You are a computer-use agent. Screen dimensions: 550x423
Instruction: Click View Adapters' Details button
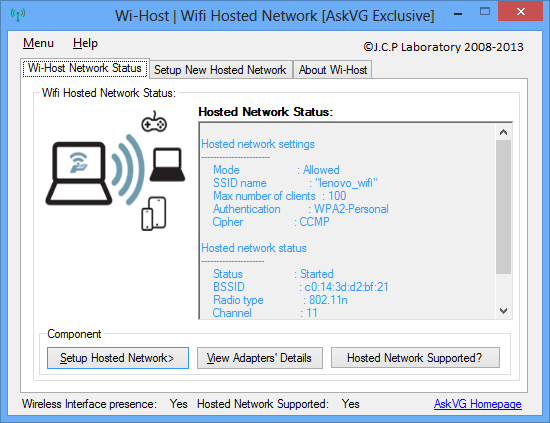tap(260, 358)
